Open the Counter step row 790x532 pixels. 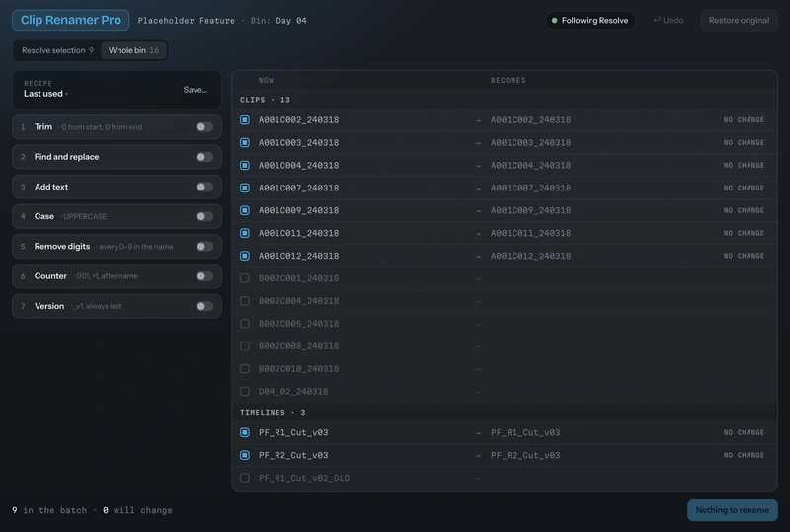[117, 276]
